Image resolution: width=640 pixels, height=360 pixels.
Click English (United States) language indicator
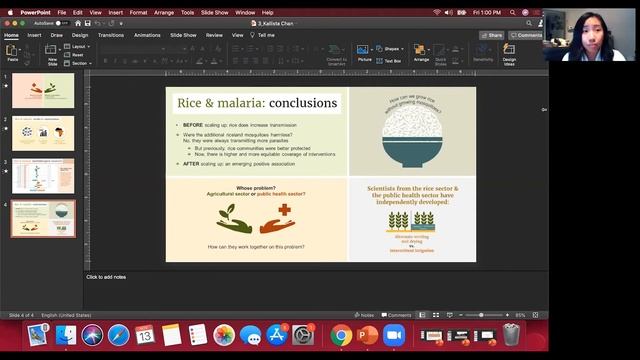click(x=66, y=315)
